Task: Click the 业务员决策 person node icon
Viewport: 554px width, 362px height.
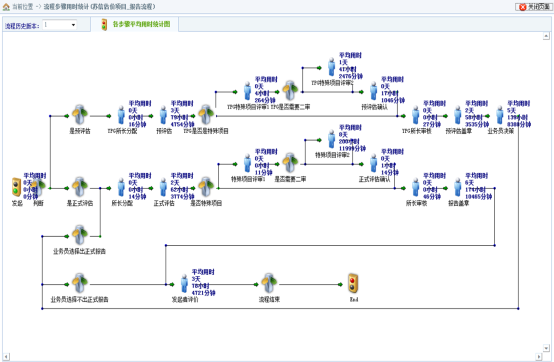Action: click(x=500, y=115)
